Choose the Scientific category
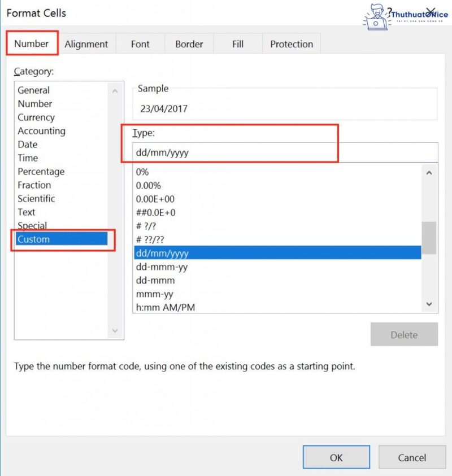 point(36,198)
